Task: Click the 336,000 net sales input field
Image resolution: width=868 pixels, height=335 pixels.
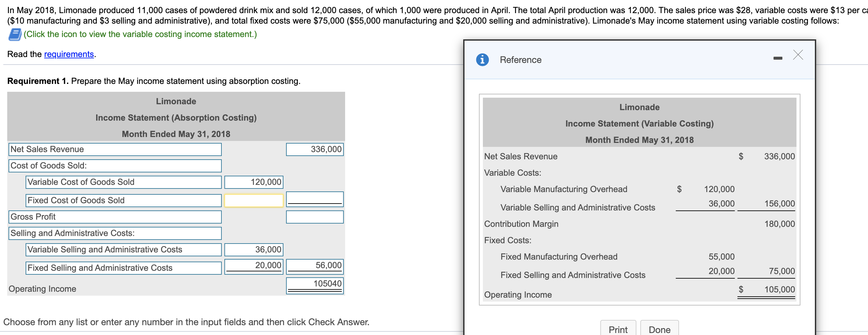Action: click(x=315, y=149)
